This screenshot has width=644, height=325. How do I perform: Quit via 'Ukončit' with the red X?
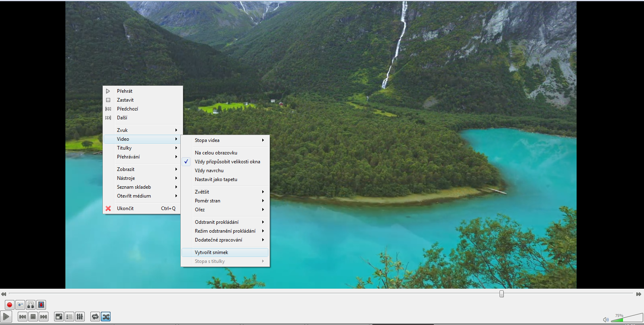click(142, 208)
